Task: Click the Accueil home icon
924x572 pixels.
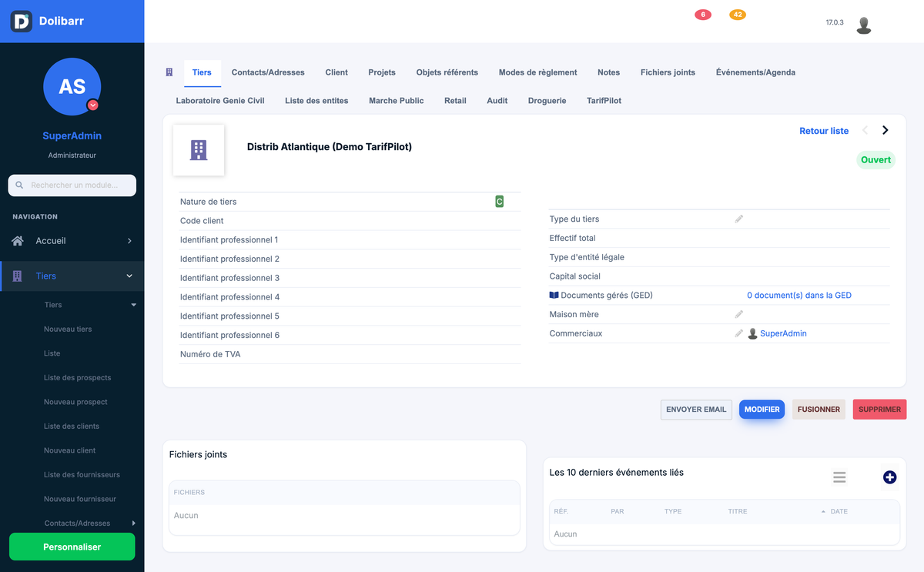Action: pos(18,241)
